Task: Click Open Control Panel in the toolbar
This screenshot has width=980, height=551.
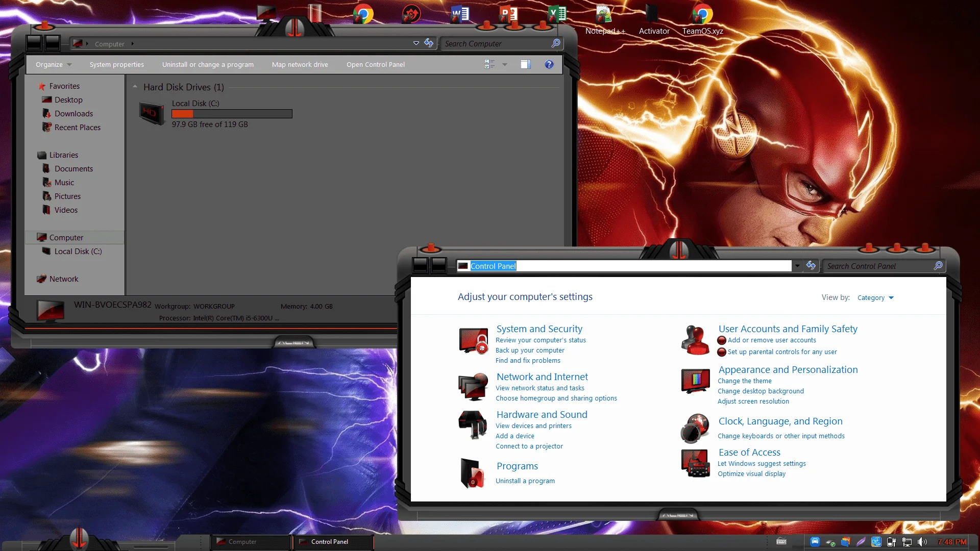Action: [376, 64]
